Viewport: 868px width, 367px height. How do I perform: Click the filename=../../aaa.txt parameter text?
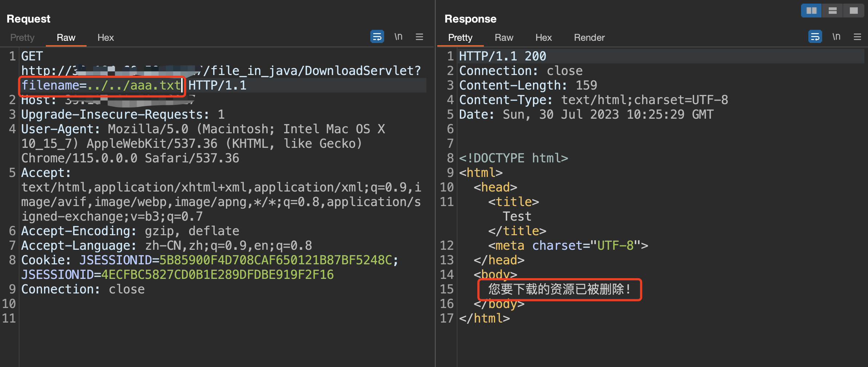[x=101, y=85]
